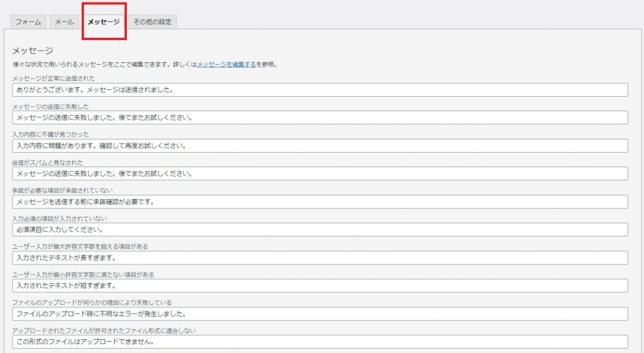The width and height of the screenshot is (644, 353).
Task: Edit the '承諾確認が必要です' message field
Action: pos(320,202)
